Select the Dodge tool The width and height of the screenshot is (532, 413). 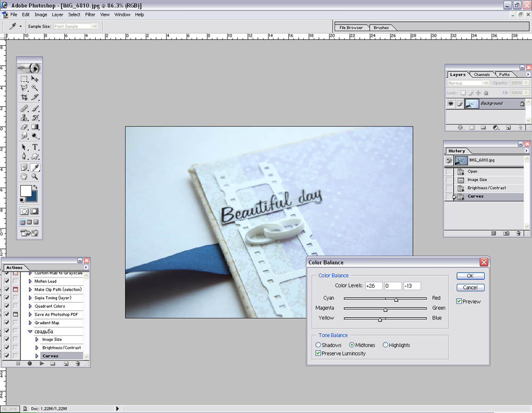[x=35, y=136]
